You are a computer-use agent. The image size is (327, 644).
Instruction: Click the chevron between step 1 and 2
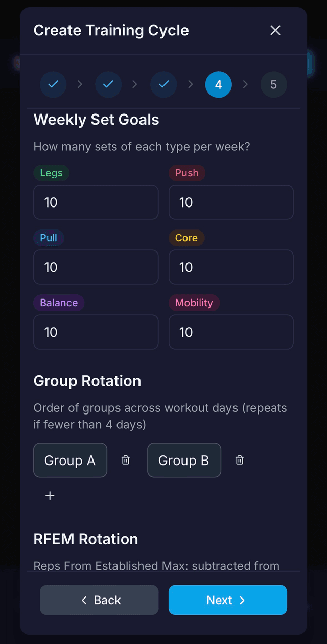click(80, 84)
